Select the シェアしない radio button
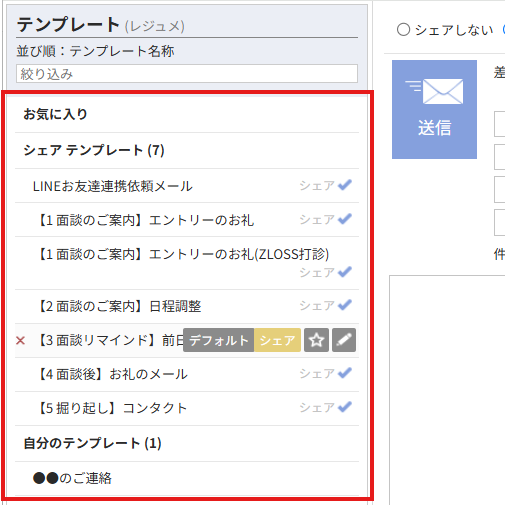The height and width of the screenshot is (505, 505). (x=403, y=30)
